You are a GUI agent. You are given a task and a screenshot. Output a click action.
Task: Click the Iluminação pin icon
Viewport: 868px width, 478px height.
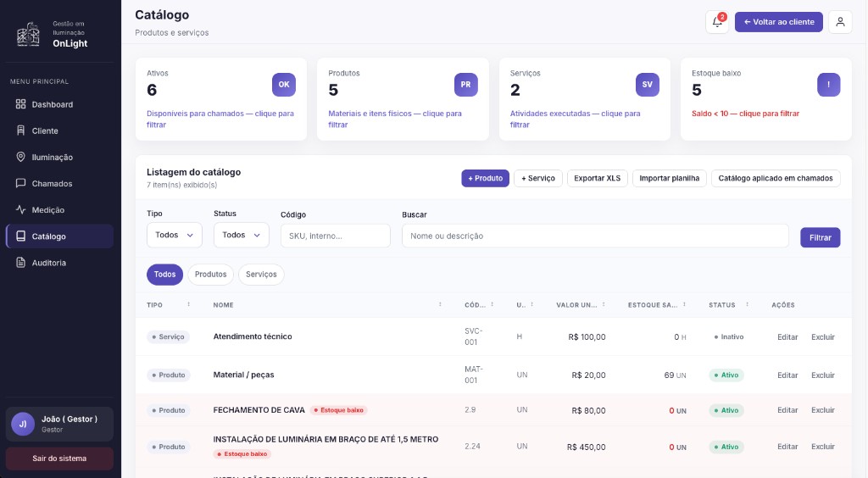(20, 157)
